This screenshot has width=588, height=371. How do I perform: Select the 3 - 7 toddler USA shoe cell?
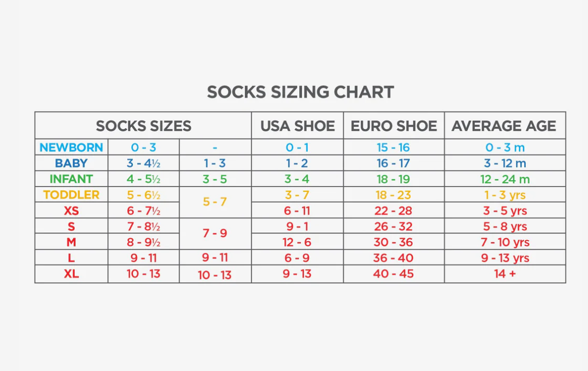[297, 195]
